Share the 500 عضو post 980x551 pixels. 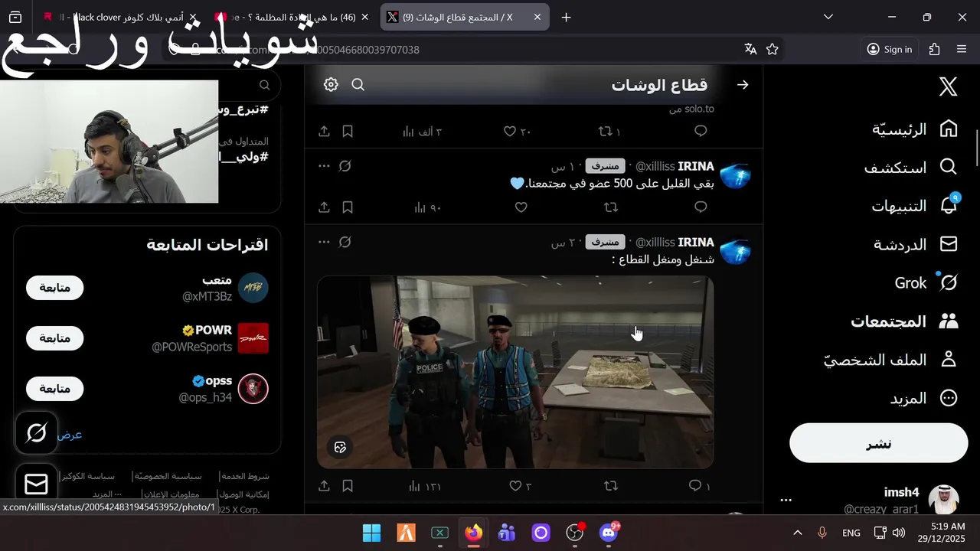(x=324, y=207)
